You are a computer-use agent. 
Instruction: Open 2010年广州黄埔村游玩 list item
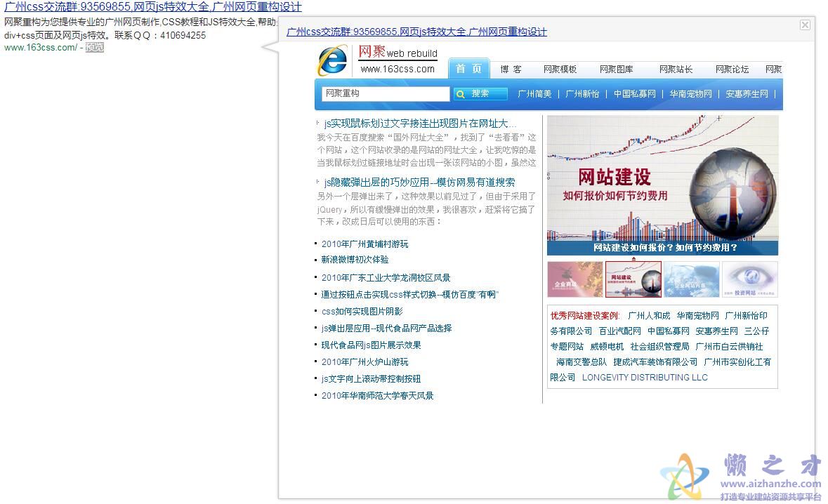click(365, 244)
